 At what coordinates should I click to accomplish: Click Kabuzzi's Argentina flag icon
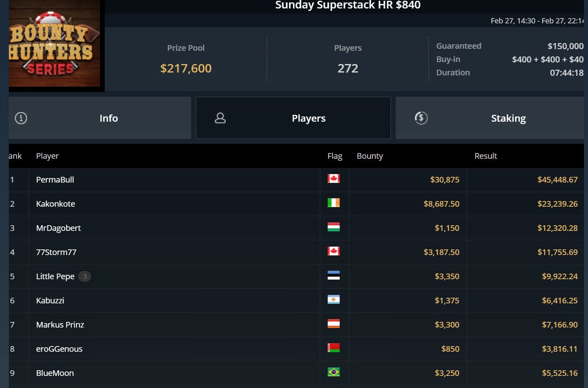tap(333, 299)
